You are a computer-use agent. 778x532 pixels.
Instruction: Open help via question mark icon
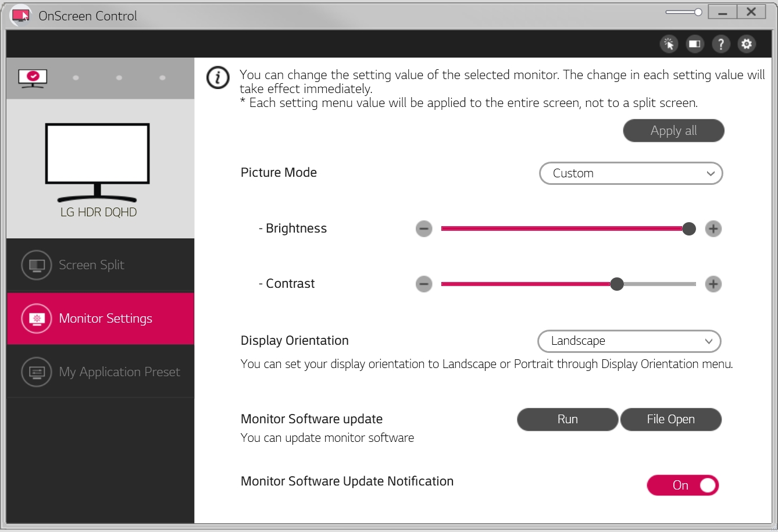(721, 44)
